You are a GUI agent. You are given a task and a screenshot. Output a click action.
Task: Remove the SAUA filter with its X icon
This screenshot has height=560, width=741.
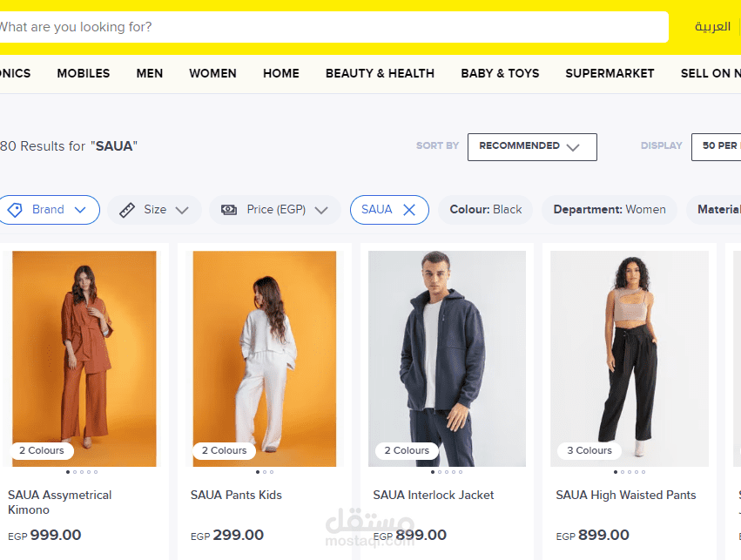pyautogui.click(x=409, y=210)
